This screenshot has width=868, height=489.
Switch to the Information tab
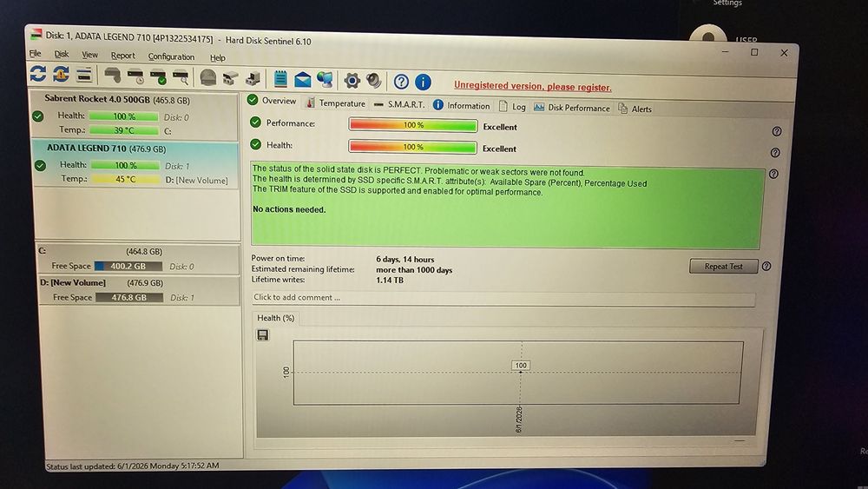tap(461, 105)
